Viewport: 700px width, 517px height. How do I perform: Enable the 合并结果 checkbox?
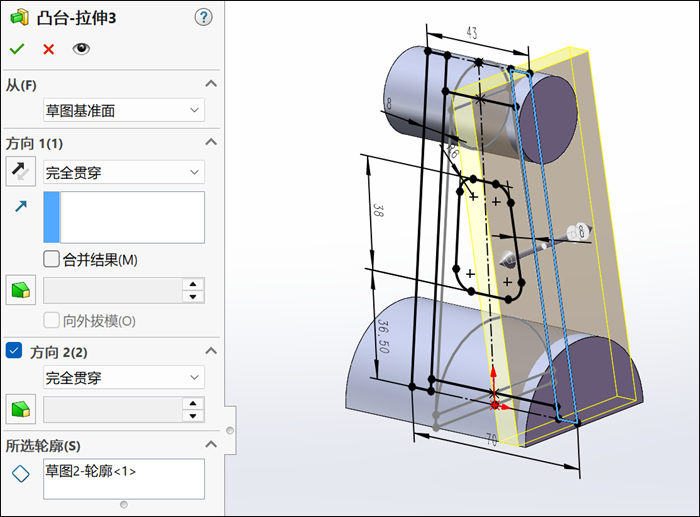pos(52,260)
